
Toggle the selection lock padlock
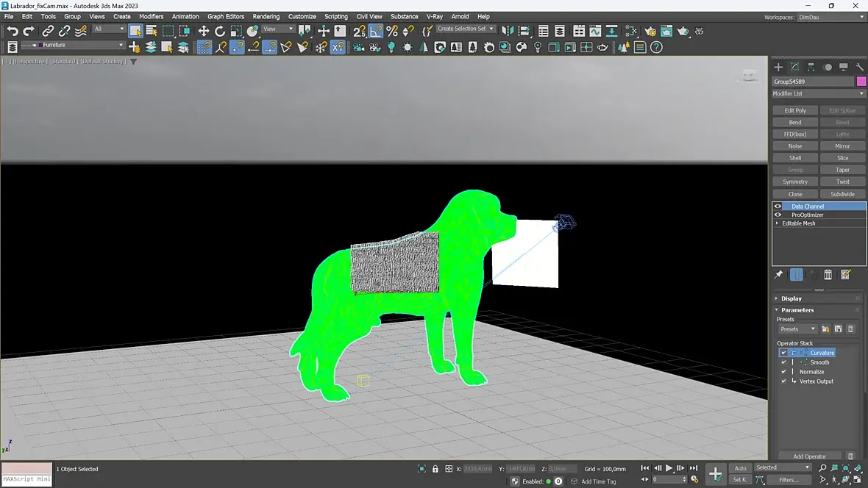[435, 469]
